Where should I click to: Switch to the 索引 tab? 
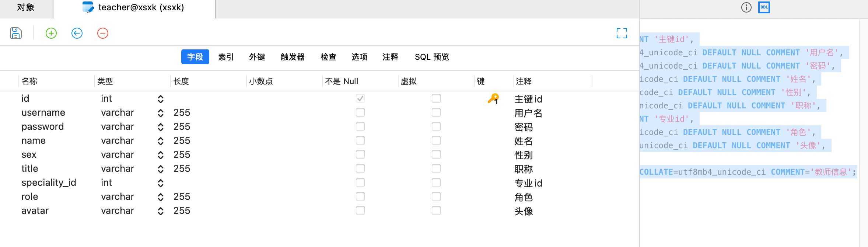point(226,57)
